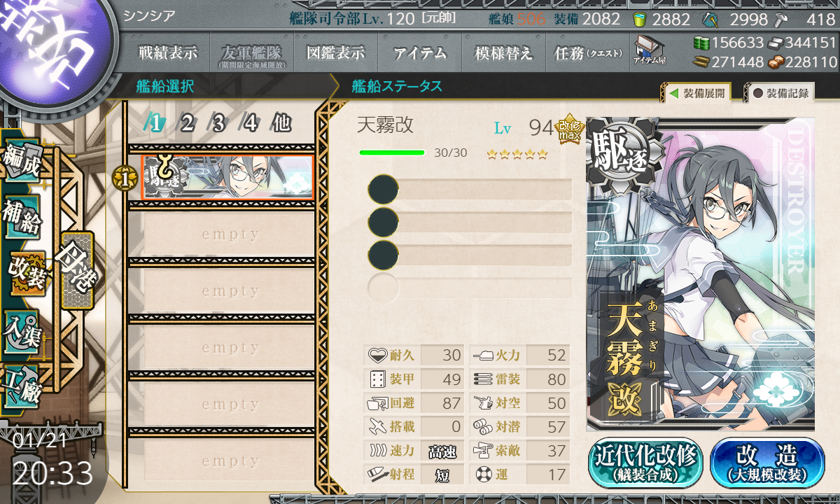Select the Amagiri ship banner in slot 1
Image resolution: width=840 pixels, height=504 pixels.
click(227, 177)
